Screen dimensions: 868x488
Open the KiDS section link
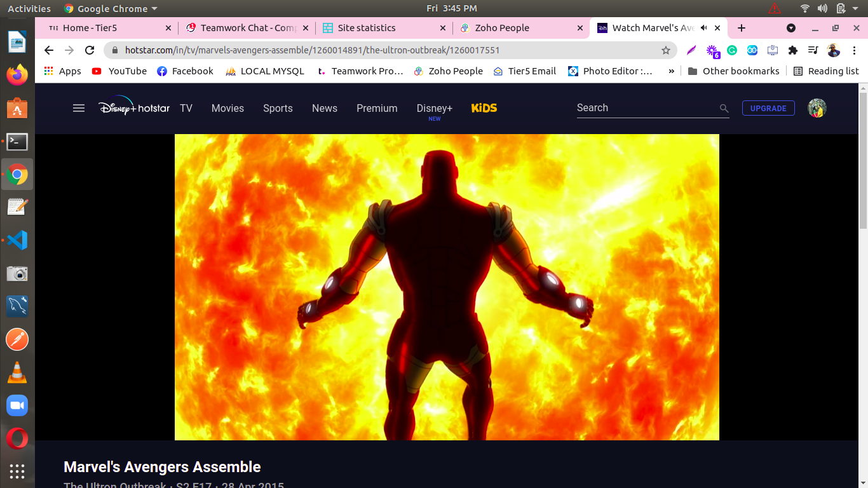(x=484, y=108)
